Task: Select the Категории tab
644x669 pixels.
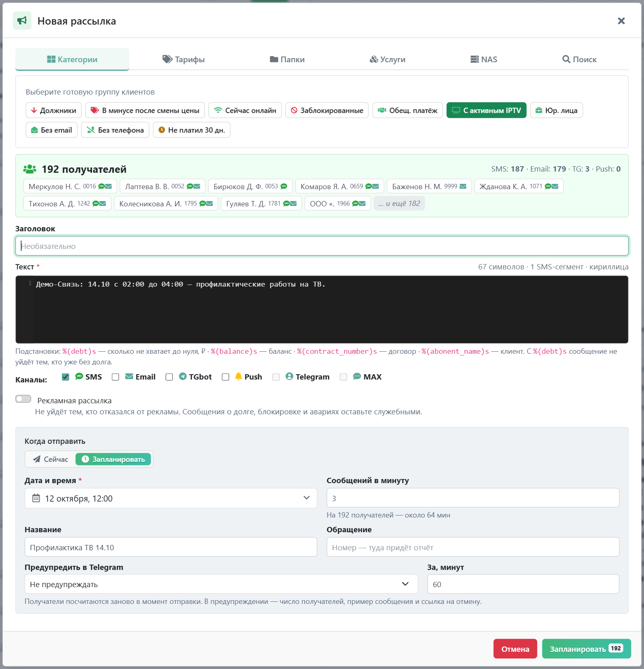Action: click(72, 59)
